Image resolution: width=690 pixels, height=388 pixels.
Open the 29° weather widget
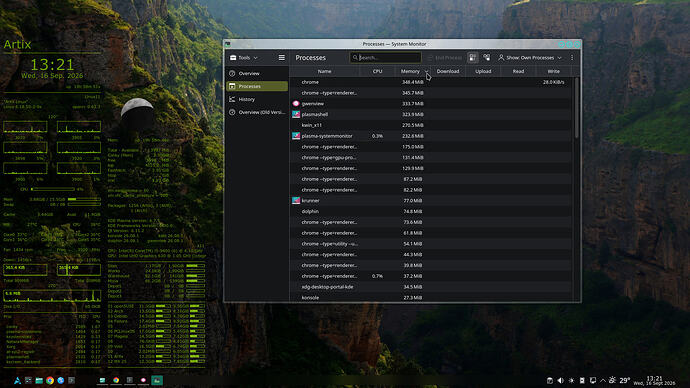click(620, 381)
